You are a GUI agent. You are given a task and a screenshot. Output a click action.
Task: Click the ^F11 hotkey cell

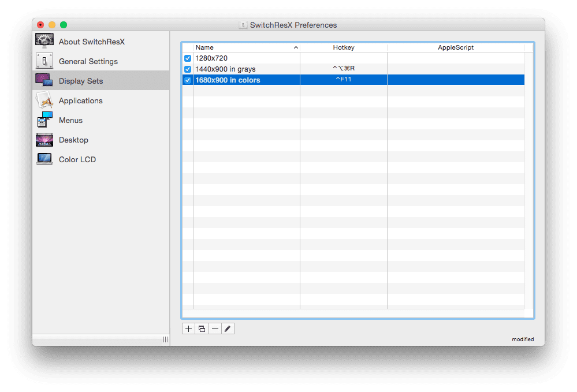(344, 80)
